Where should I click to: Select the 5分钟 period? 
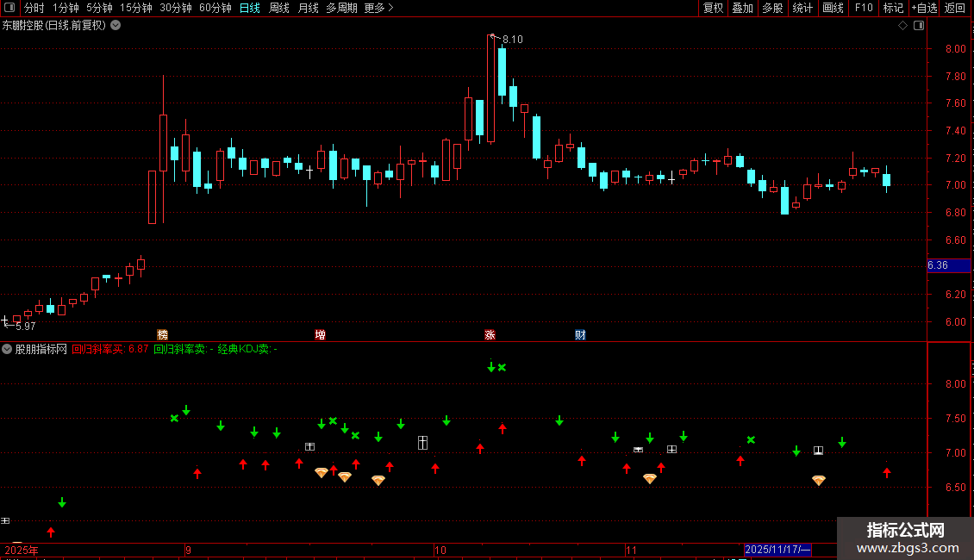click(99, 8)
